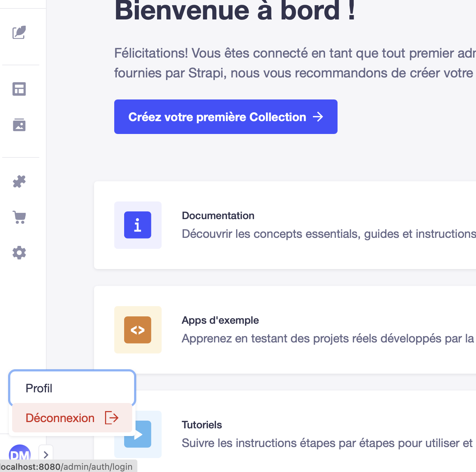Open the Documentation card link
The image size is (476, 472).
pyautogui.click(x=285, y=225)
